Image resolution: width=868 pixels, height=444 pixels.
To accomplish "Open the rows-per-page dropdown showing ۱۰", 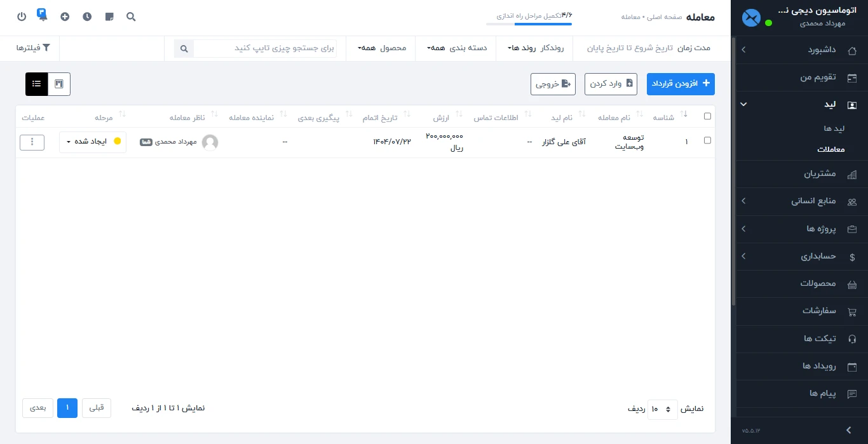I will (662, 409).
